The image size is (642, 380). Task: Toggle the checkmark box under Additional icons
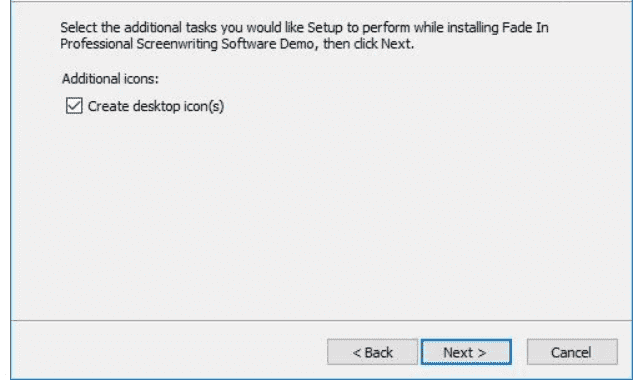coord(74,106)
